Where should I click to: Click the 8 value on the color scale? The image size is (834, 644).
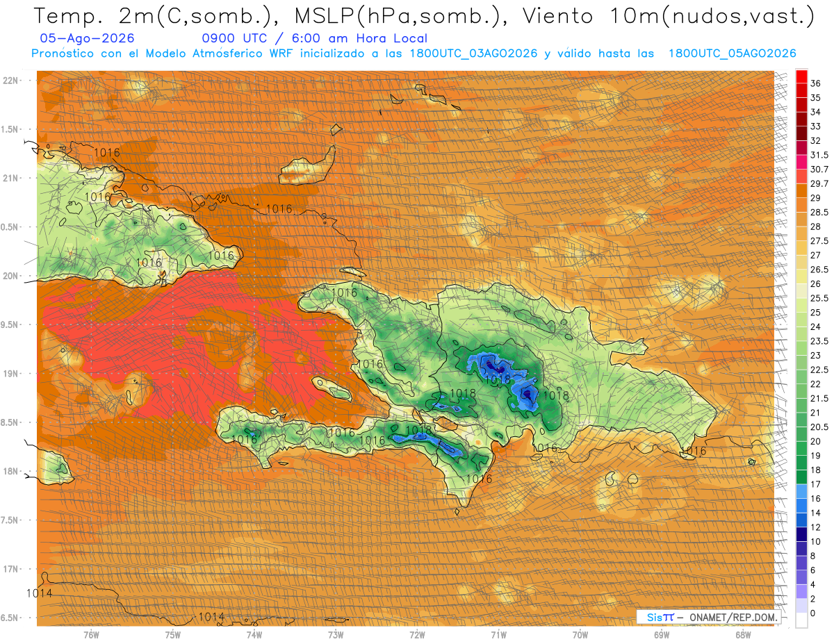pyautogui.click(x=813, y=556)
